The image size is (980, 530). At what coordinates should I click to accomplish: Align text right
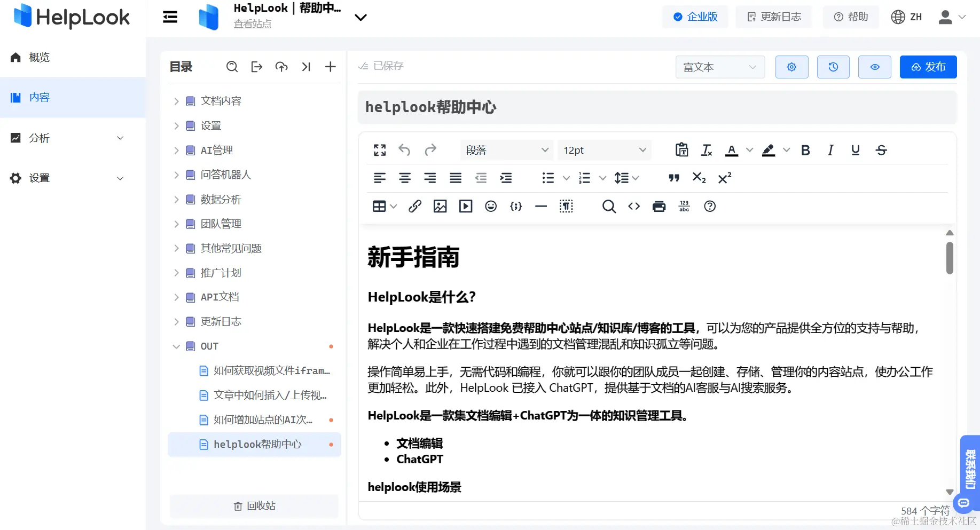(x=430, y=178)
